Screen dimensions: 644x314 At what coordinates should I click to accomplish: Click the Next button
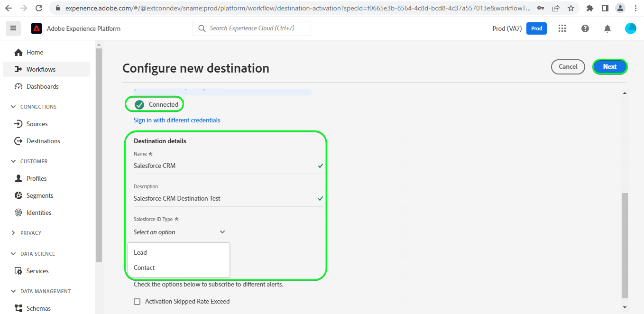coord(609,67)
